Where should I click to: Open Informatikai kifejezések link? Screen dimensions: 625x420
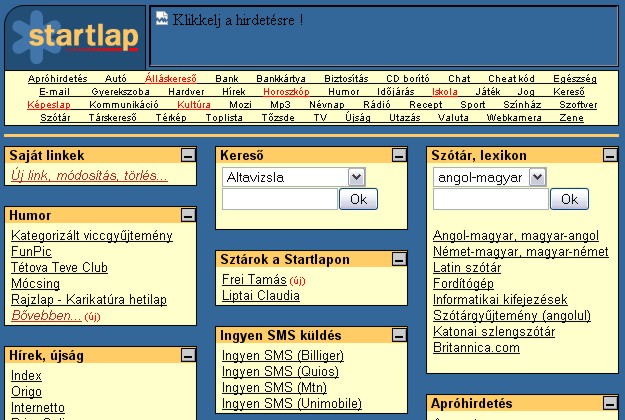pos(500,299)
